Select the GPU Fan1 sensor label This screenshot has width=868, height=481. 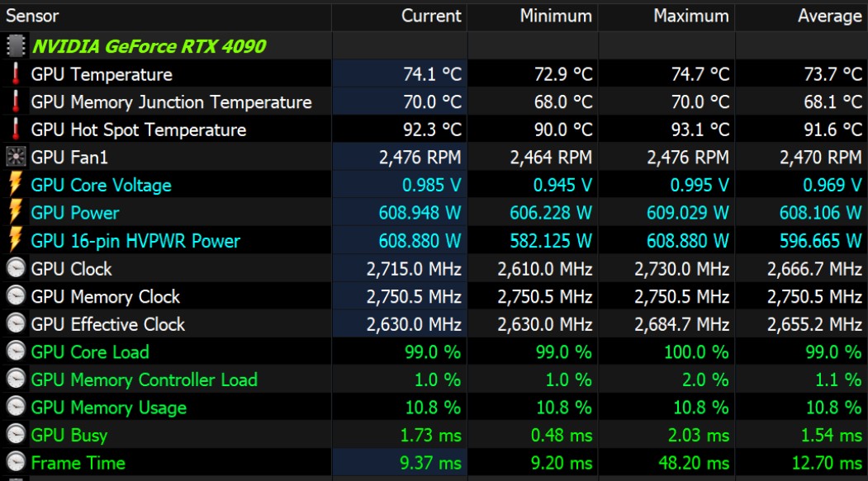tap(69, 158)
